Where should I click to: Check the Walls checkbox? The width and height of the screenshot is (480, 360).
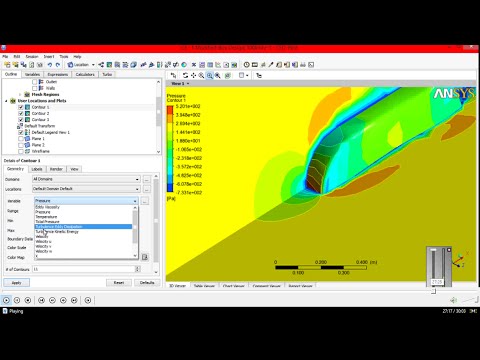(35, 88)
